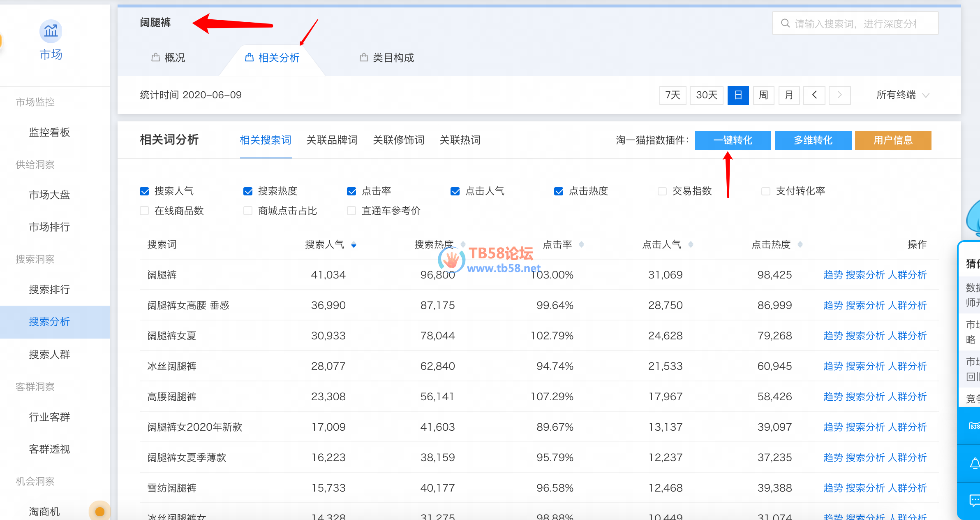Open 市场大盘 in sidebar
This screenshot has width=980, height=520.
pyautogui.click(x=49, y=195)
